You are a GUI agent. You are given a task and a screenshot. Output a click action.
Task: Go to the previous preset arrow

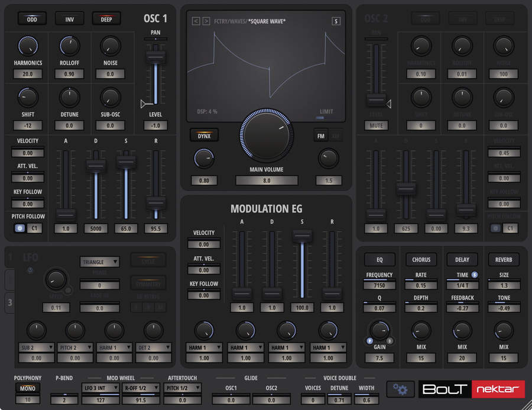point(196,21)
